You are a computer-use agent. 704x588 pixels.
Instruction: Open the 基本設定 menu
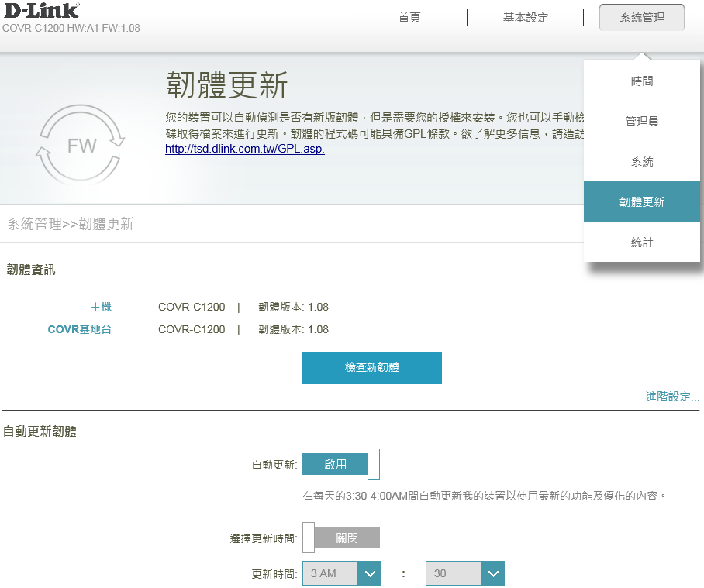[525, 17]
